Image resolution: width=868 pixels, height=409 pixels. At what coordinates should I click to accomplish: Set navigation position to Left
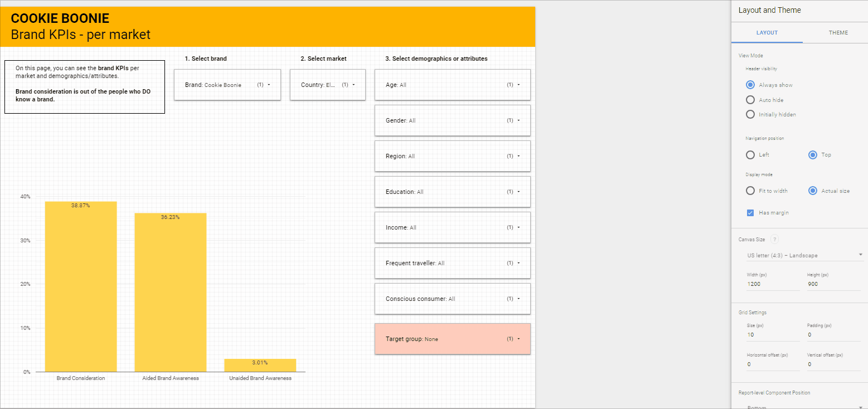pyautogui.click(x=750, y=155)
